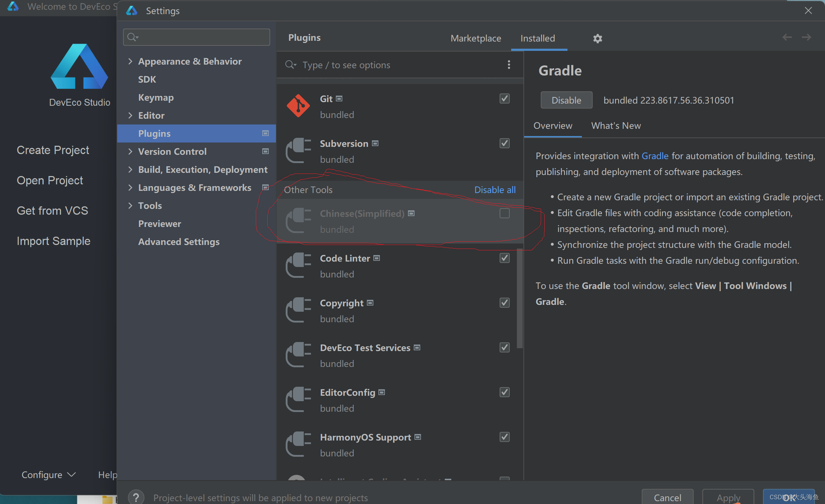Screen dimensions: 825x504
Task: Toggle the Copyright plugin checkbox
Action: click(504, 303)
